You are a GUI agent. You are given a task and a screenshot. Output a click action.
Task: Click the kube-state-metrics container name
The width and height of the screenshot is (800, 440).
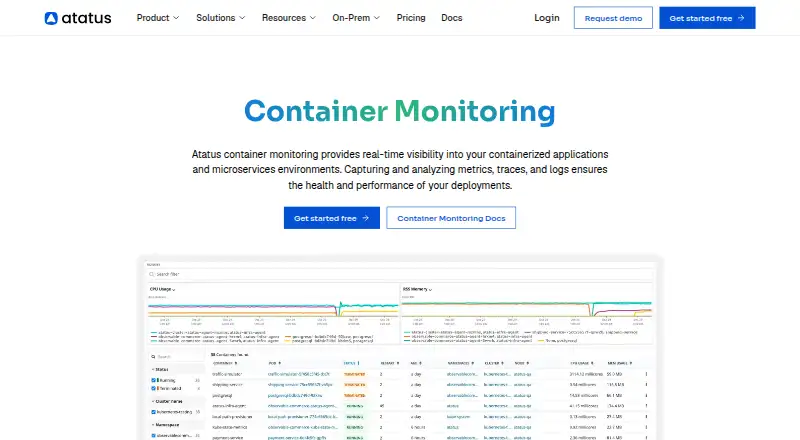tap(230, 427)
